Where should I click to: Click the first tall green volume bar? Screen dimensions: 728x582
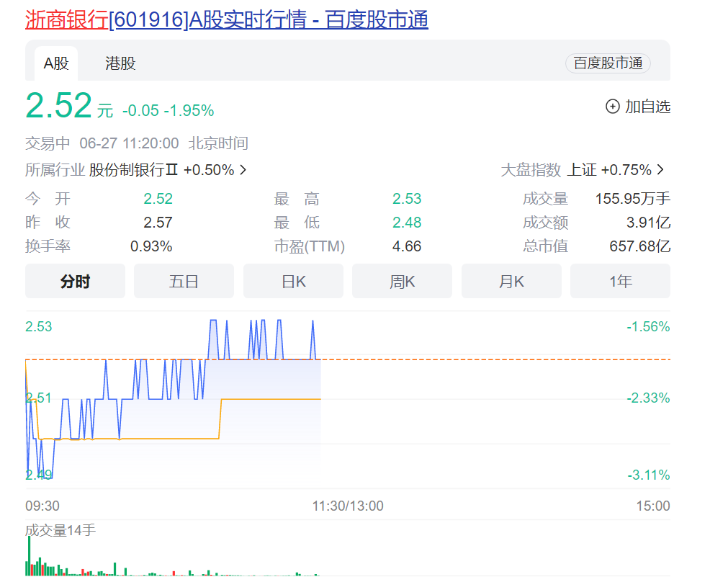(30, 556)
